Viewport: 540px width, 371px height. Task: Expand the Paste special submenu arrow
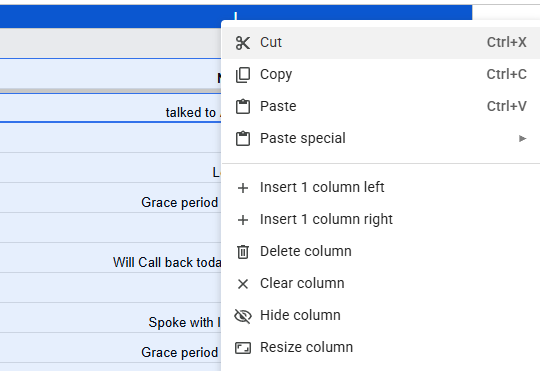pos(522,138)
